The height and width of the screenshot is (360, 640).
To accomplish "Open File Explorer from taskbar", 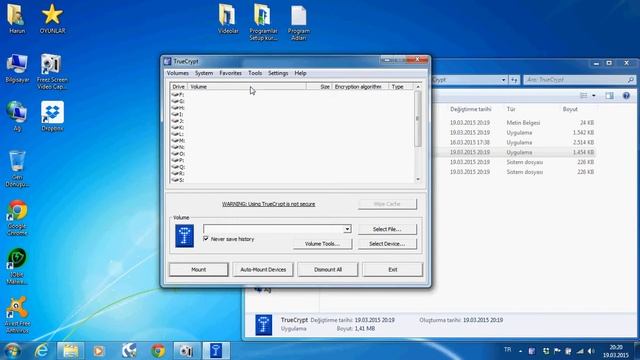I will click(x=70, y=351).
